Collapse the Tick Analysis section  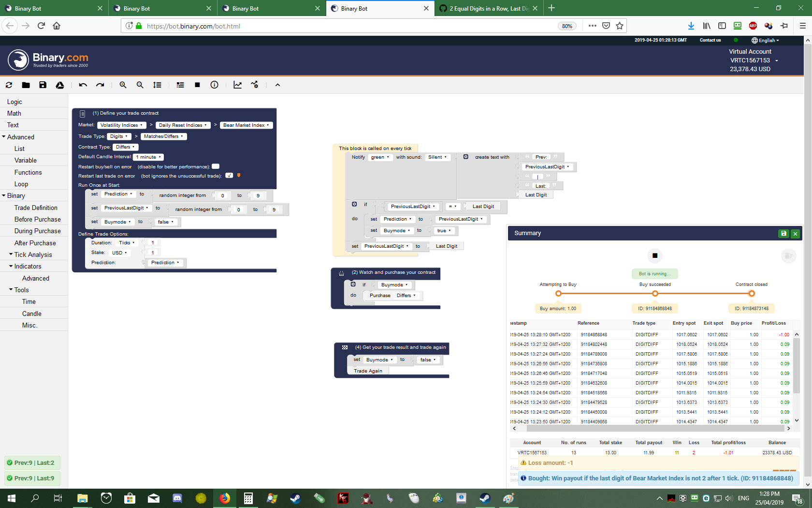[x=12, y=254]
